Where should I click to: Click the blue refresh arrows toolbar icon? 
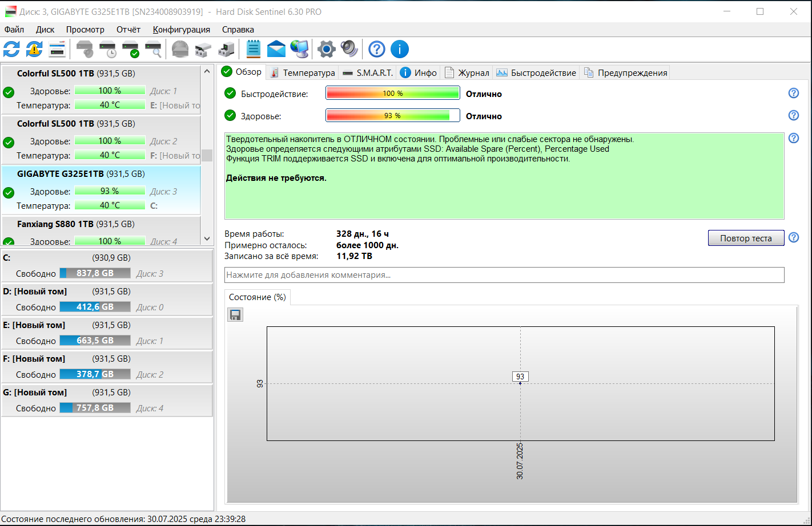(x=11, y=49)
